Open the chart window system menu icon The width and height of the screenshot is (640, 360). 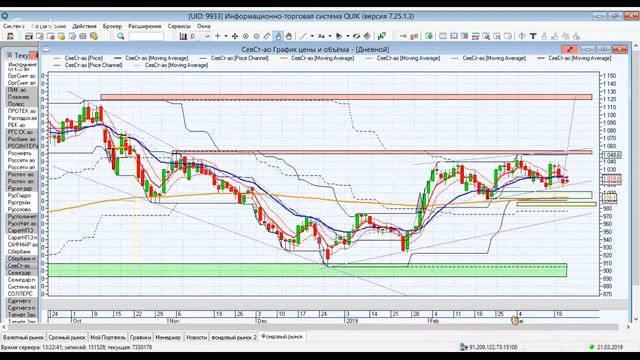tap(46, 49)
